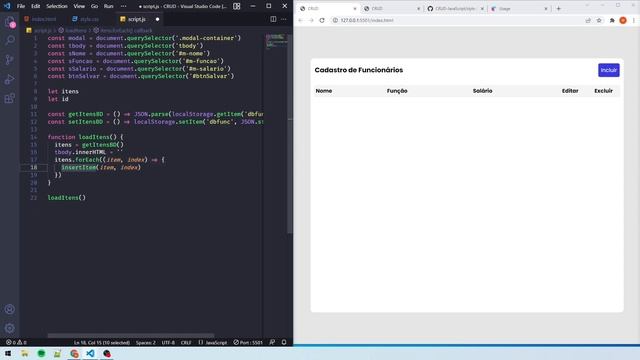Viewport: 640px width, 360px height.
Task: Click the editor horizontal scrollbar
Action: [x=131, y=336]
